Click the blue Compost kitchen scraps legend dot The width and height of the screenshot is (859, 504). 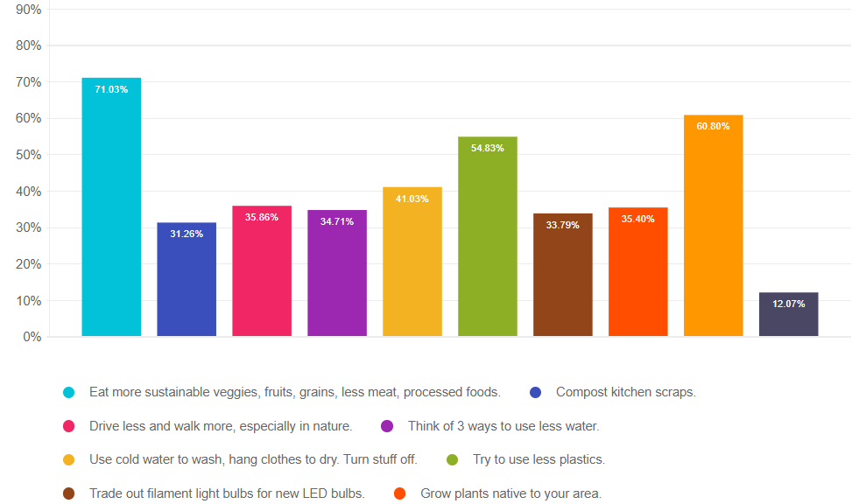pyautogui.click(x=535, y=392)
